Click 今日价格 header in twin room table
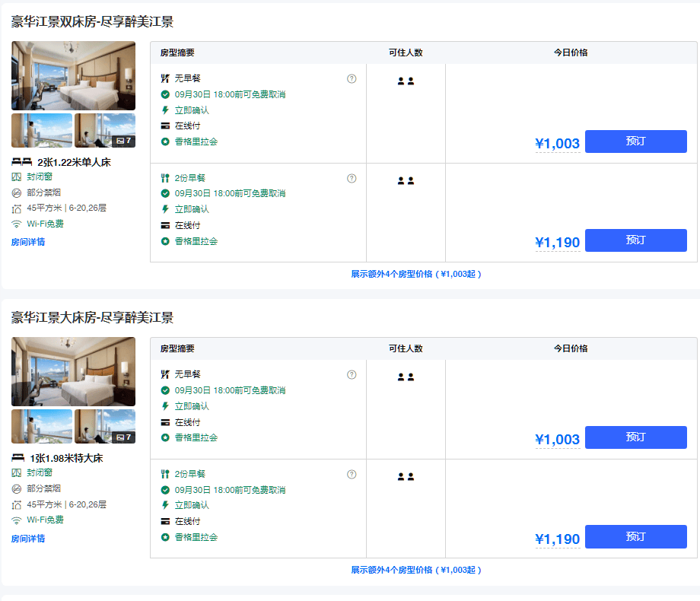Screen dimensions: 700x601 [x=571, y=52]
